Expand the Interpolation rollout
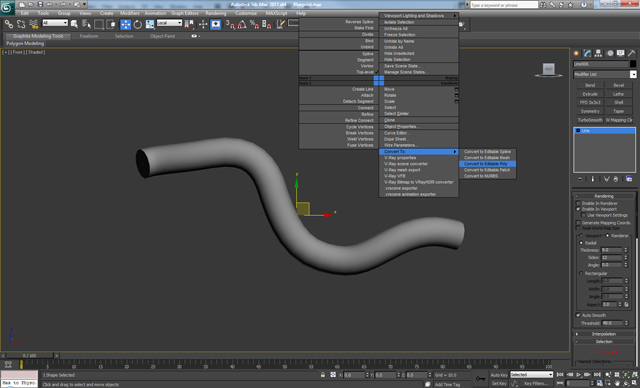This screenshot has width=640, height=388. click(x=604, y=334)
